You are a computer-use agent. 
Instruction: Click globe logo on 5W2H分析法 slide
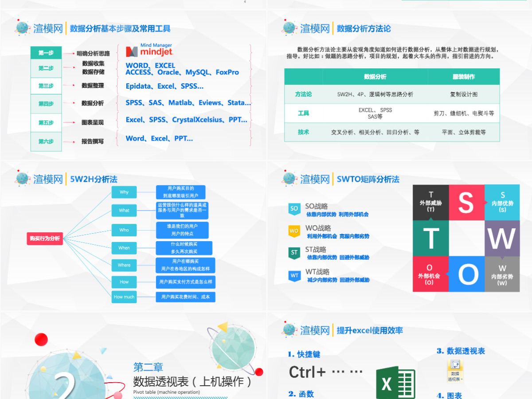tap(23, 179)
